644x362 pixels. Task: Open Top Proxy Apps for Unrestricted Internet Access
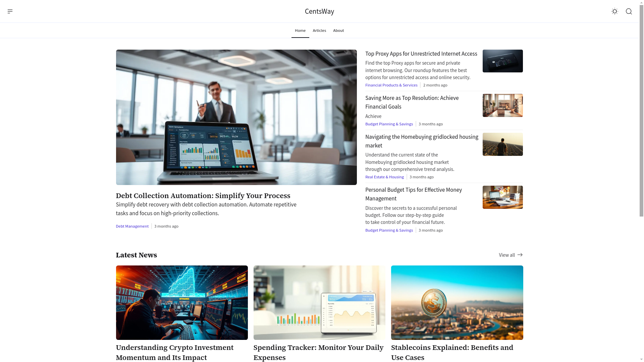421,54
